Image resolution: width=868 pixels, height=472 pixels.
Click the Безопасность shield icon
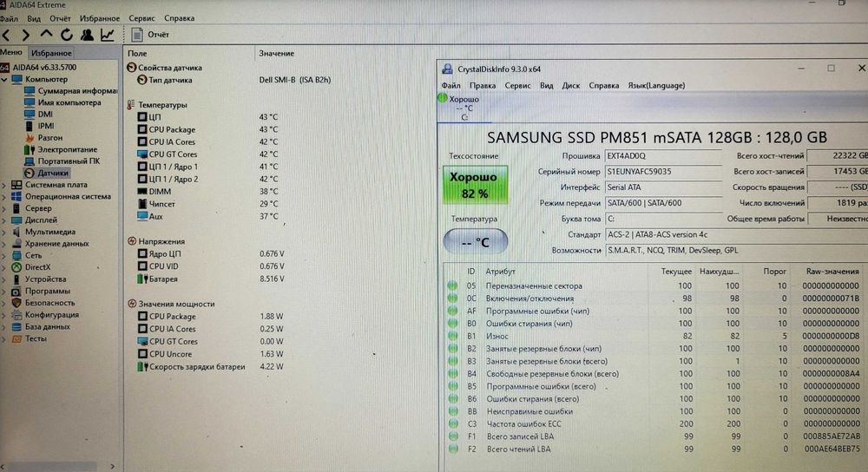coord(16,303)
